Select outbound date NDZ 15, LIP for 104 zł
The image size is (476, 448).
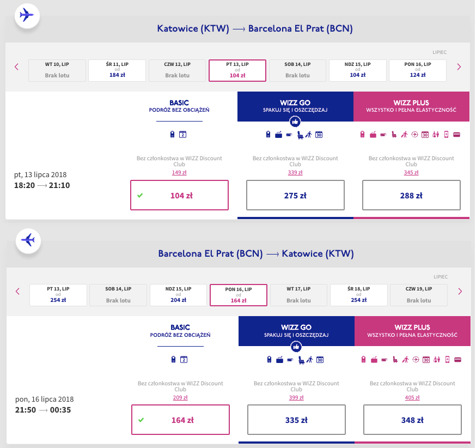point(358,70)
